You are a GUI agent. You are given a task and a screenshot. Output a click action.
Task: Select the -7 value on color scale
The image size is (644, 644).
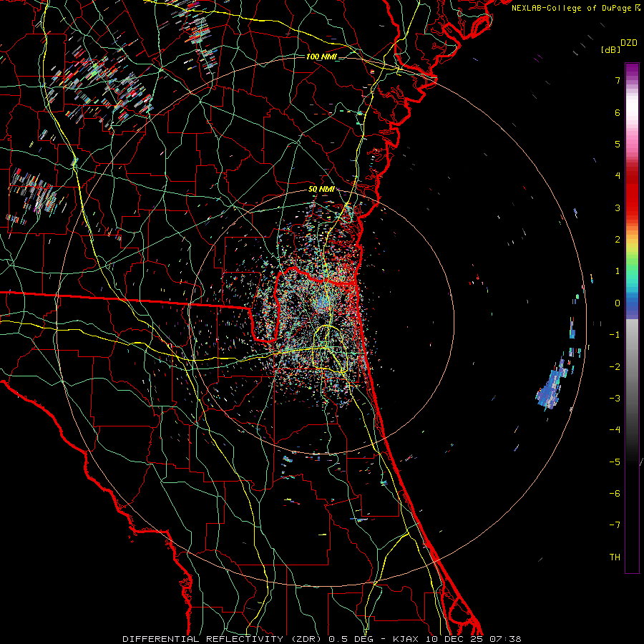click(615, 525)
